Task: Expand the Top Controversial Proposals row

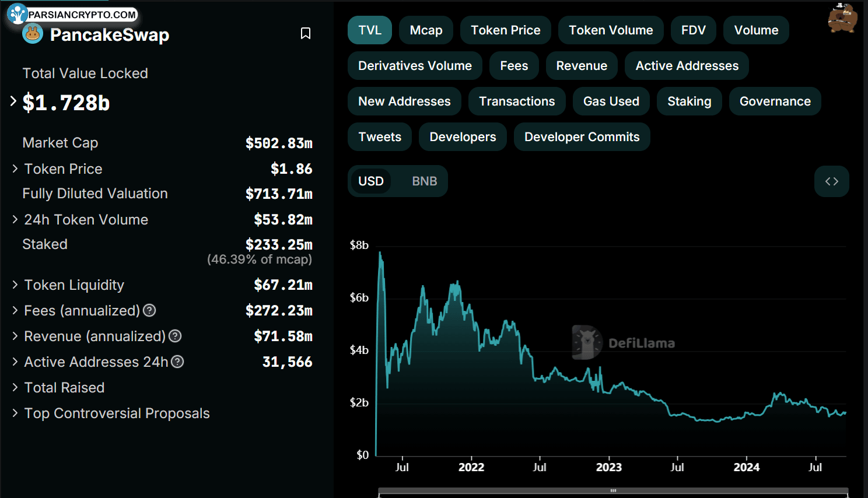Action: point(15,413)
